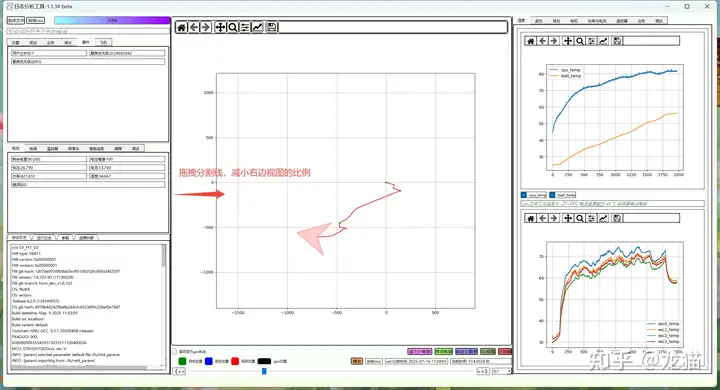
Task: Open the 温度 tab in right panel
Action: tap(521, 21)
